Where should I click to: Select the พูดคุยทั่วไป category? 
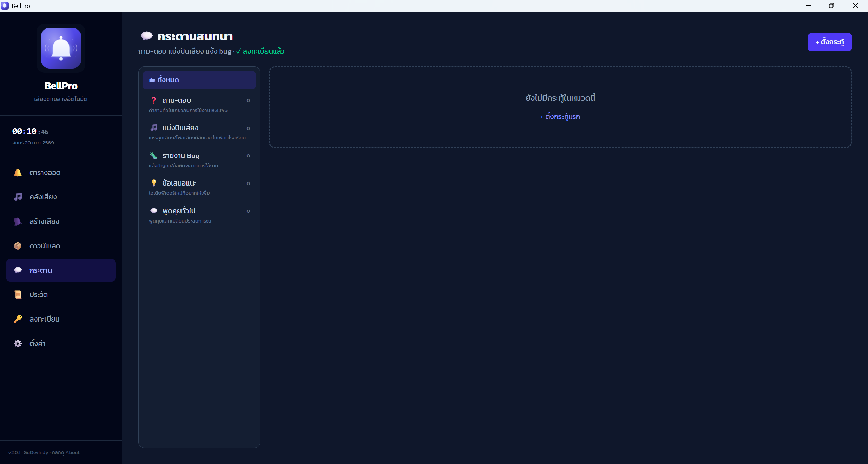tap(199, 215)
